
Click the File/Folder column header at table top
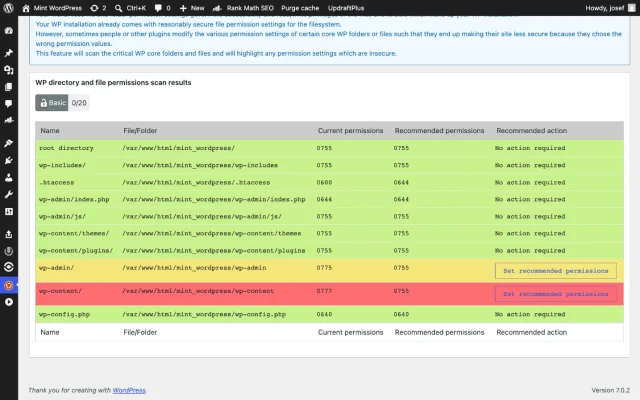(x=140, y=131)
